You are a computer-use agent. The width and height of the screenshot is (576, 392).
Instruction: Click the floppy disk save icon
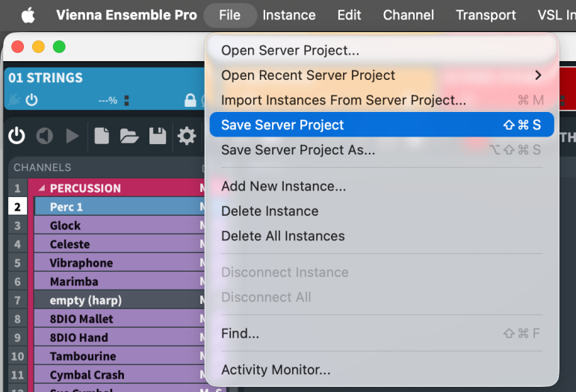(158, 136)
